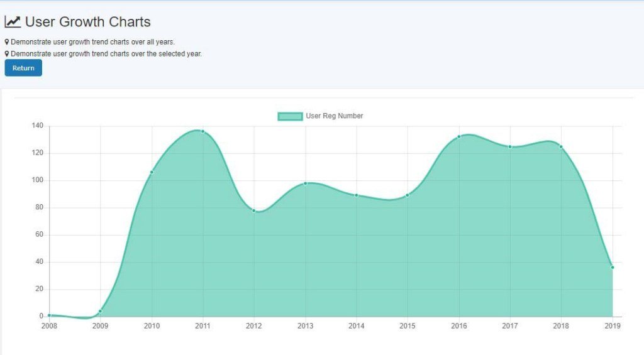
Task: Click the text 'Demonstrate user growth trend charts over all years.'
Action: point(93,42)
